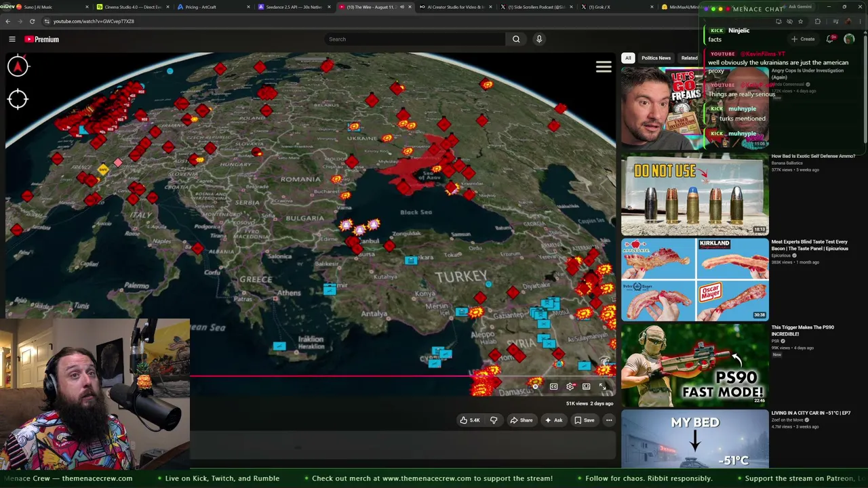868x488 pixels.
Task: Close the Pricing - ArtCraft tab
Action: 248,7
